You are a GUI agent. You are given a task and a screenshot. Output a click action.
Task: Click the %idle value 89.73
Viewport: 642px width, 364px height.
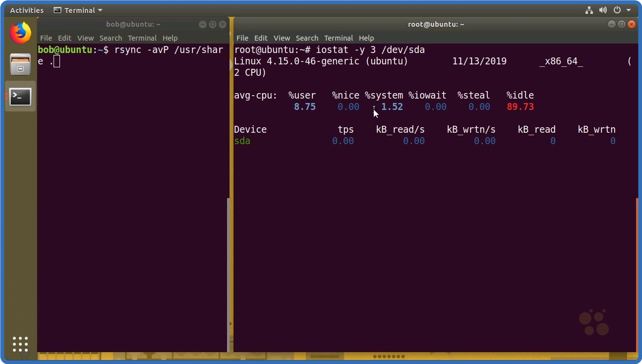point(520,106)
